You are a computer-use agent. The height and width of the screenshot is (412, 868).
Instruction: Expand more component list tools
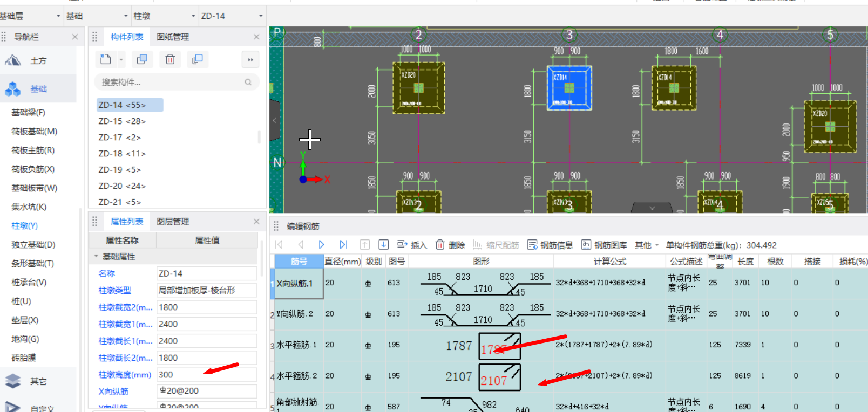tap(250, 60)
